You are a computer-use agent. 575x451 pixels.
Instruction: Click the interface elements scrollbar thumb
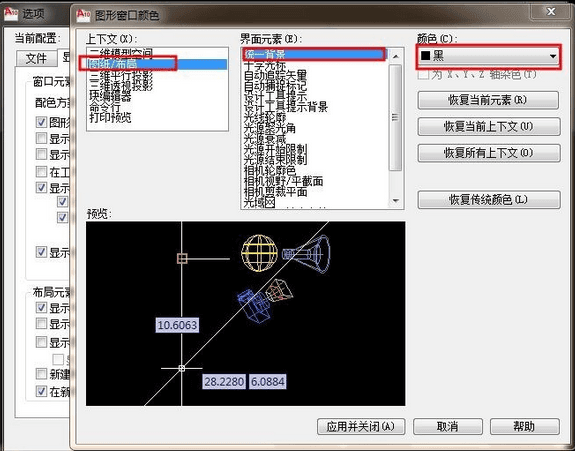tap(395, 117)
